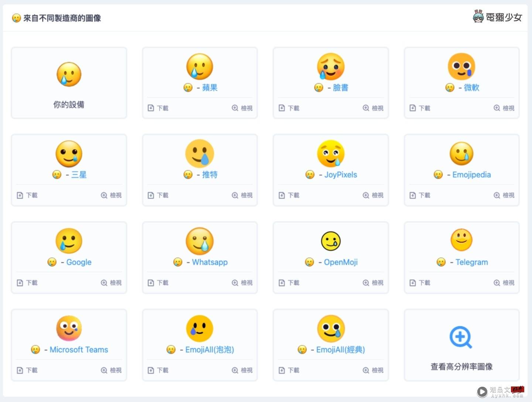View the 推特 emoji image
Screen dimensions: 532x402
click(242, 195)
